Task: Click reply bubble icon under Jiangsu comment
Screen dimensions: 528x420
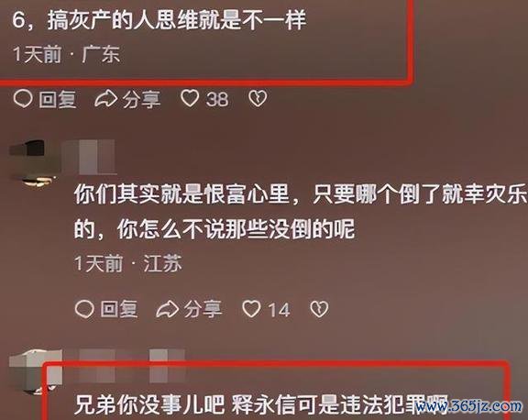Action: pyautogui.click(x=84, y=309)
